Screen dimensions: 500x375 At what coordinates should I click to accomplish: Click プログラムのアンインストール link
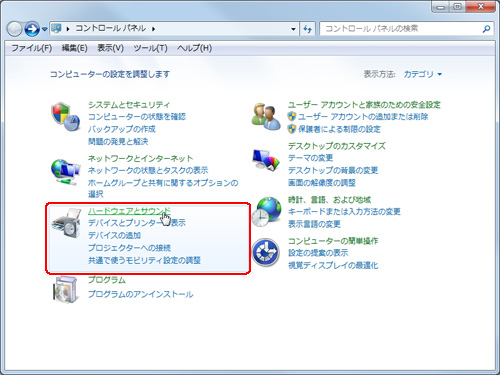tap(140, 294)
